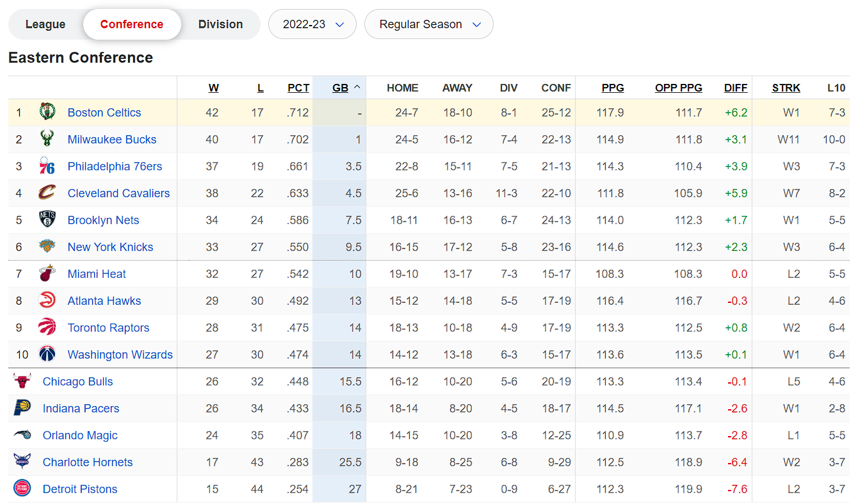This screenshot has height=504, width=858.
Task: Sort table by PCT column header
Action: 298,88
